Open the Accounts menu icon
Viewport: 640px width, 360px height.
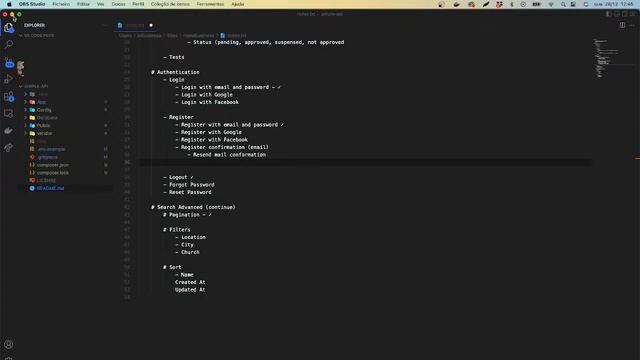(x=9, y=344)
